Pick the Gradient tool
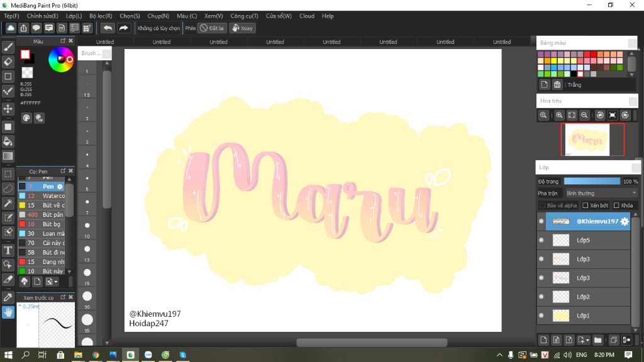Image resolution: width=644 pixels, height=362 pixels. pos(8,156)
